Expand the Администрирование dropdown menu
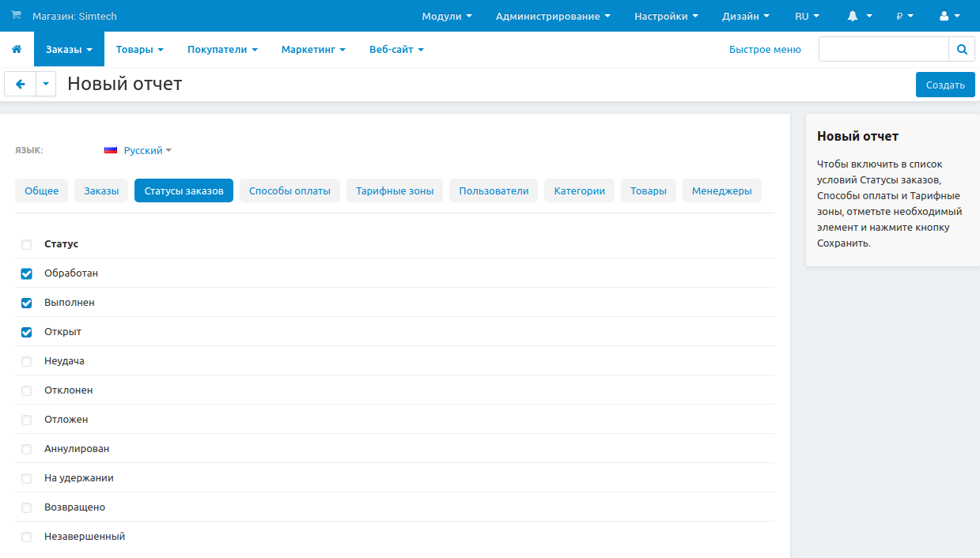Image resolution: width=980 pixels, height=558 pixels. point(553,16)
